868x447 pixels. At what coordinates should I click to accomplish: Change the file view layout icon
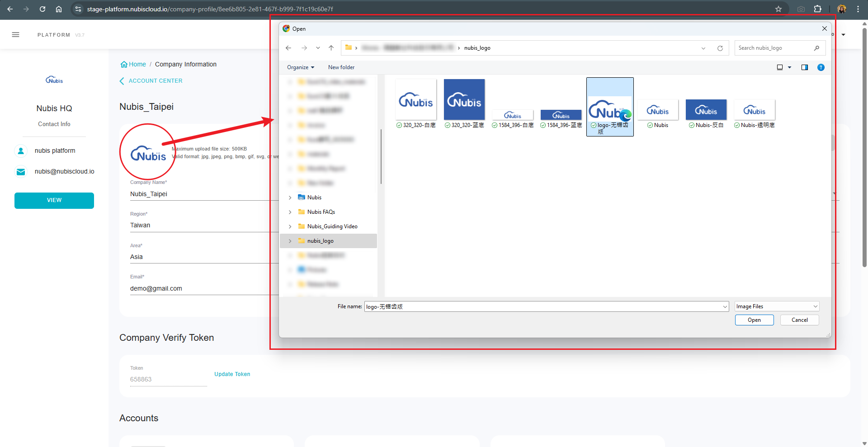[780, 67]
